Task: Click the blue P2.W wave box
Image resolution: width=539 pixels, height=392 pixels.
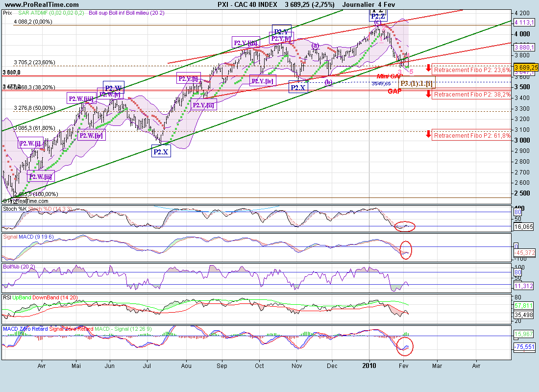Action: tap(114, 88)
